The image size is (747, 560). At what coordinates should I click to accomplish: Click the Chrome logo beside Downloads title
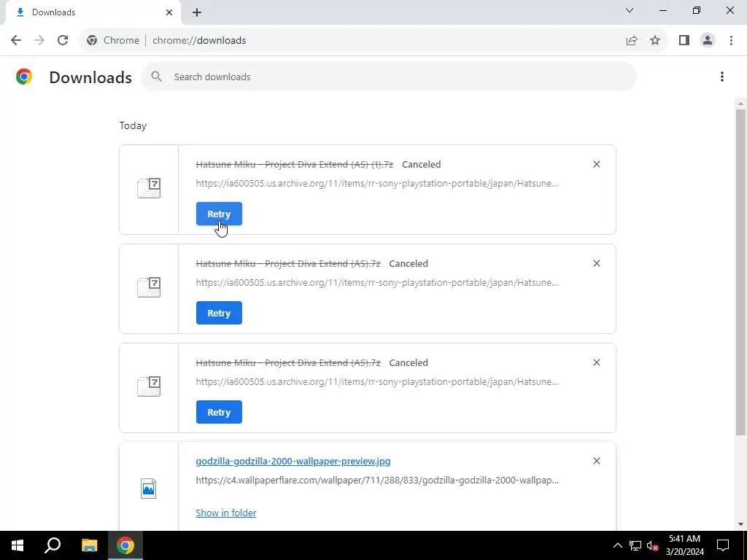coord(24,77)
